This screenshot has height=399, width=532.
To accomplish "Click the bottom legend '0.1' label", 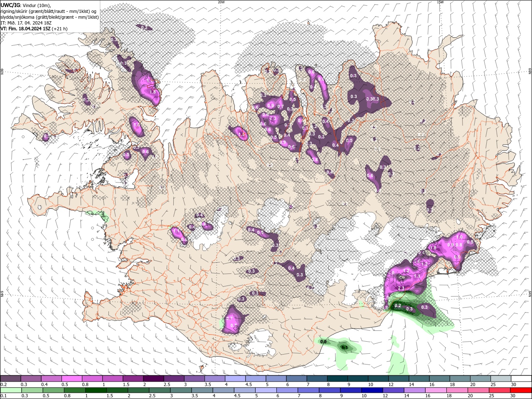I will pyautogui.click(x=3, y=396).
